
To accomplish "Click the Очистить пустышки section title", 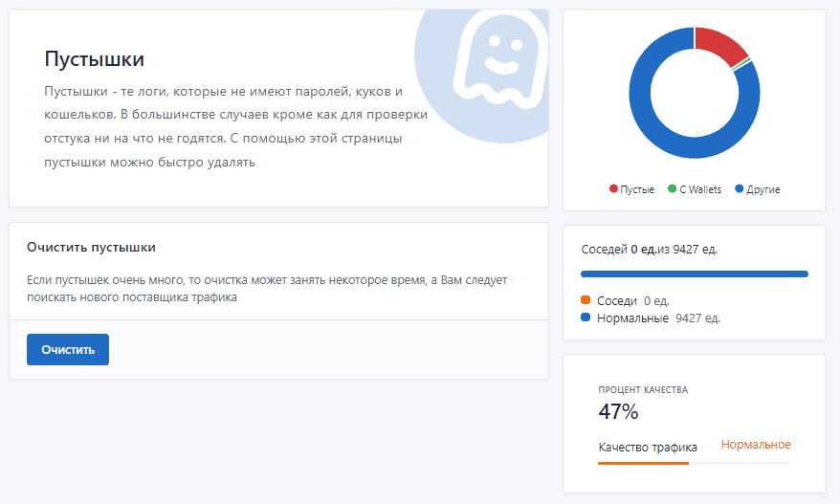I will tap(91, 248).
